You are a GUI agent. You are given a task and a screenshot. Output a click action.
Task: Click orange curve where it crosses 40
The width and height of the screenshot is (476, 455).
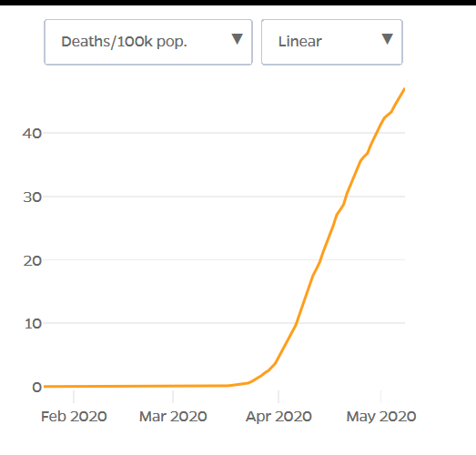(x=379, y=133)
